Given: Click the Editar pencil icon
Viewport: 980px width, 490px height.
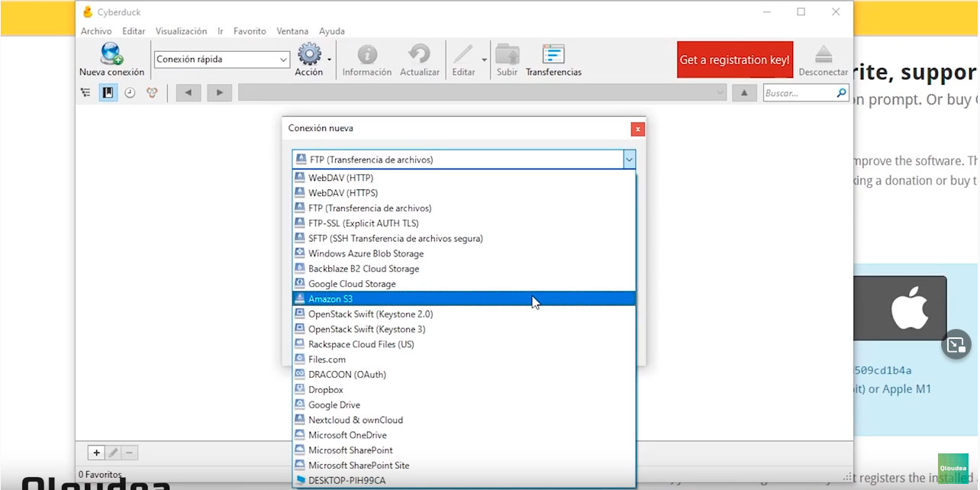Looking at the screenshot, I should (x=463, y=54).
